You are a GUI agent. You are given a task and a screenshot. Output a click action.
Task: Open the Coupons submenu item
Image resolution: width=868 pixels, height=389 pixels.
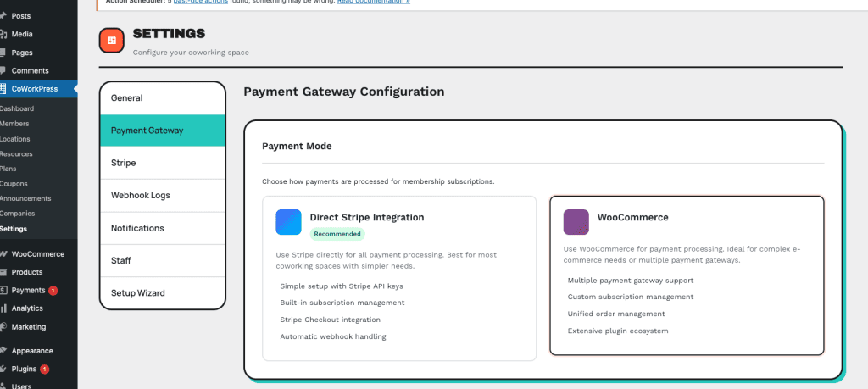tap(14, 184)
